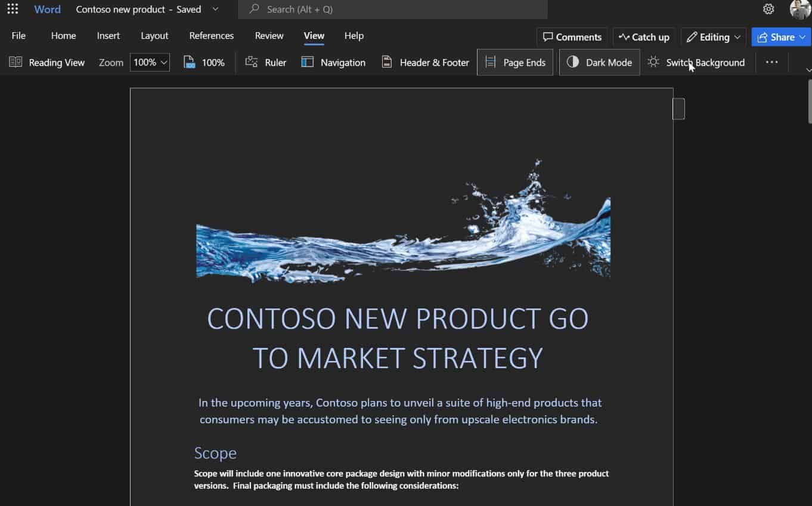The height and width of the screenshot is (506, 812).
Task: Open the File menu
Action: point(18,36)
